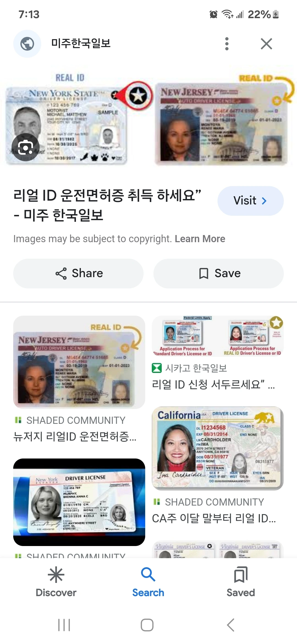Tap the bookmark Save icon
Viewport: 297px width, 644px height.
click(204, 273)
